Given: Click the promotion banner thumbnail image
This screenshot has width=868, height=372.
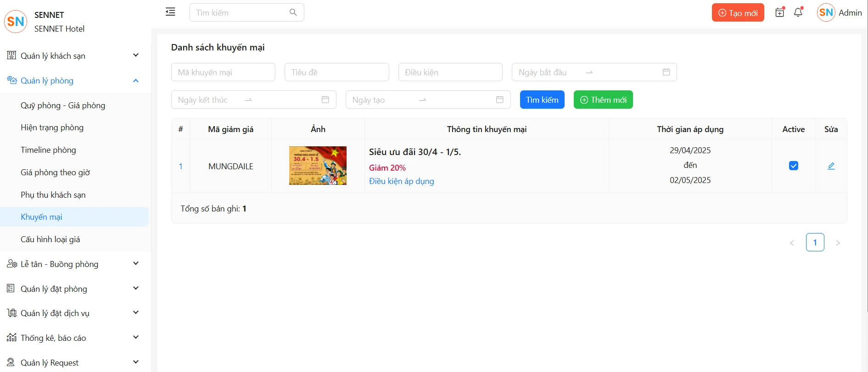Looking at the screenshot, I should coord(318,166).
